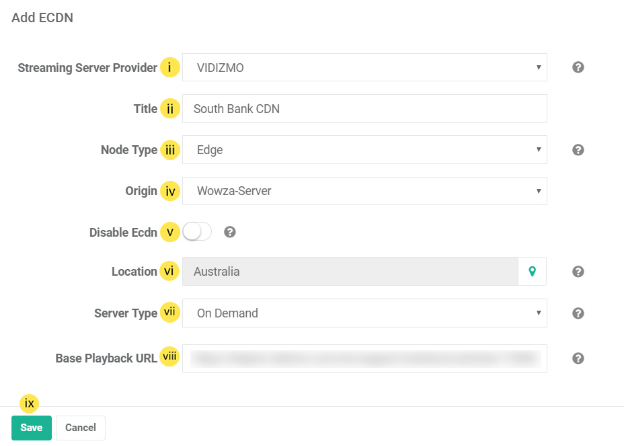624x446 pixels.
Task: Open Origin dropdown showing Wowza-Server
Action: (x=365, y=190)
